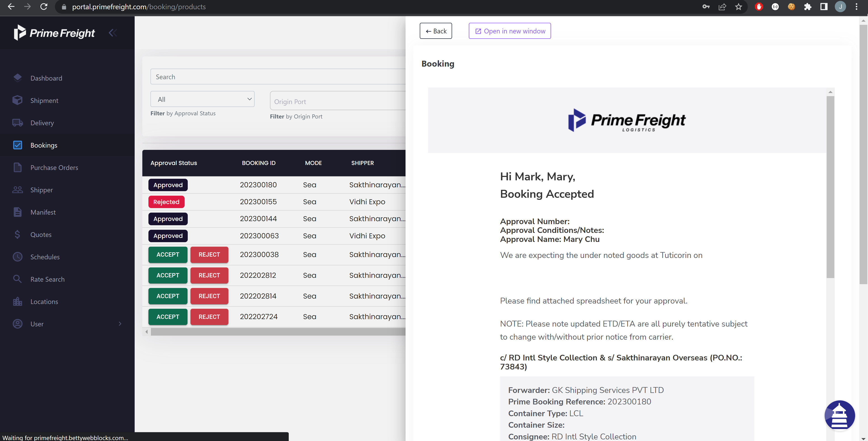Click booking ID 202300144
Screen dimensions: 868x441
click(x=258, y=219)
